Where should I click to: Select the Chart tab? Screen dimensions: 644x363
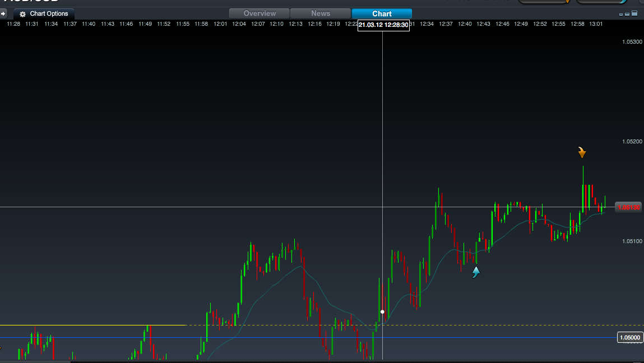click(382, 13)
